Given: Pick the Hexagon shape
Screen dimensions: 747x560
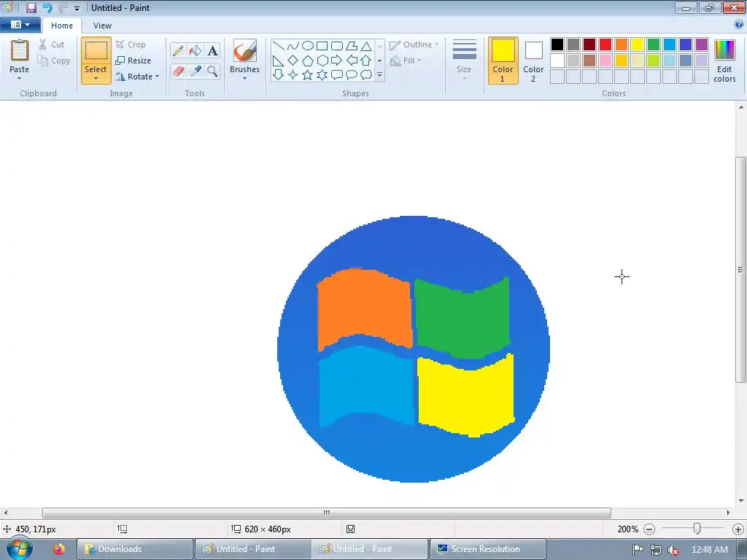Looking at the screenshot, I should coord(322,61).
